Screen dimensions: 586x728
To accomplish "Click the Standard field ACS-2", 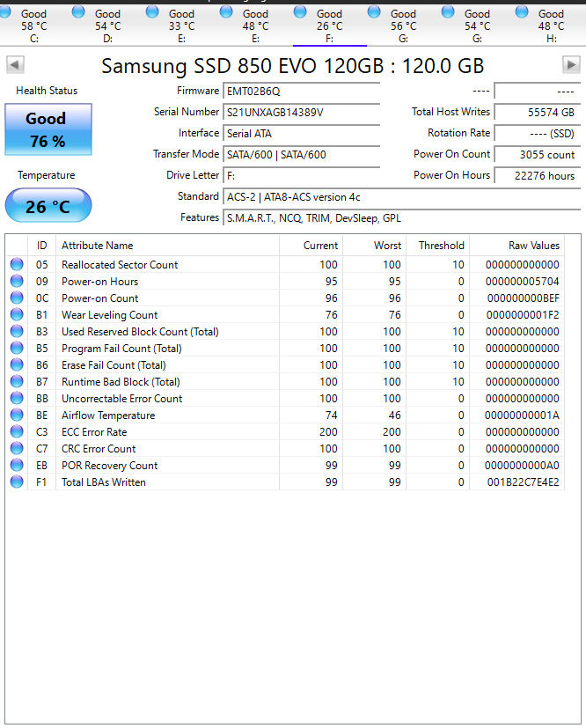I will (402, 197).
